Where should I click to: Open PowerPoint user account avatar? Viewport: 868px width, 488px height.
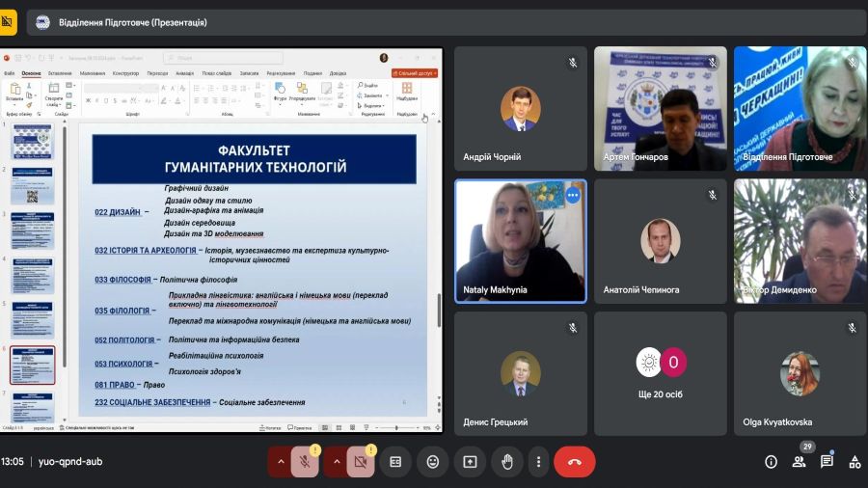coord(384,58)
